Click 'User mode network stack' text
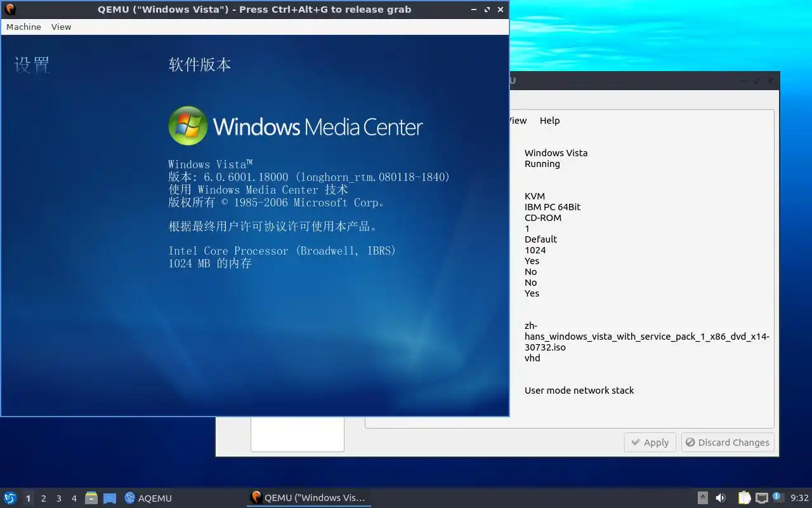Image resolution: width=812 pixels, height=508 pixels. click(x=579, y=391)
